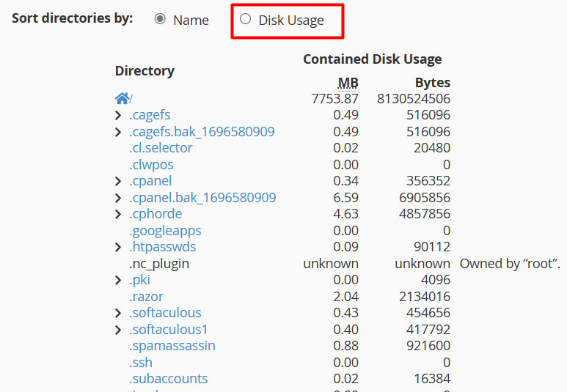
Task: Select the Name sort radio button
Action: [160, 19]
